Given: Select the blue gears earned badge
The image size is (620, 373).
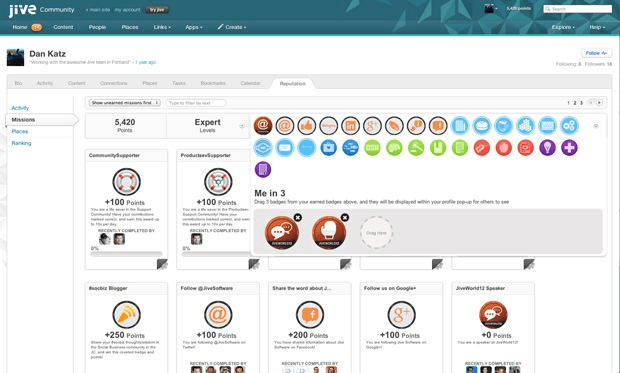Looking at the screenshot, I should coord(569,126).
